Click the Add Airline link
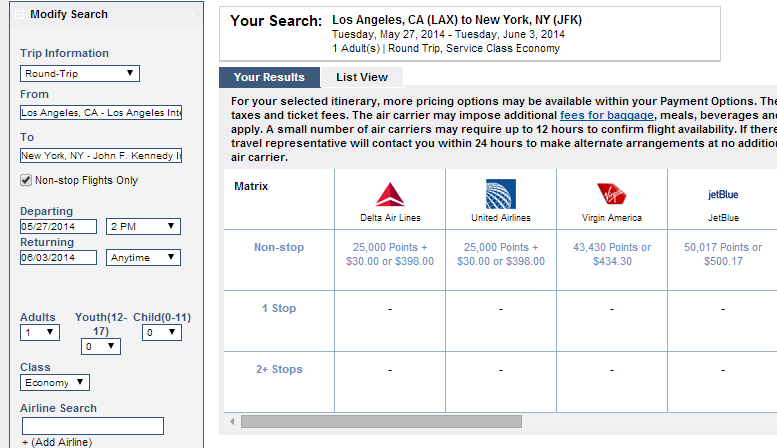The height and width of the screenshot is (448, 777). [x=56, y=442]
